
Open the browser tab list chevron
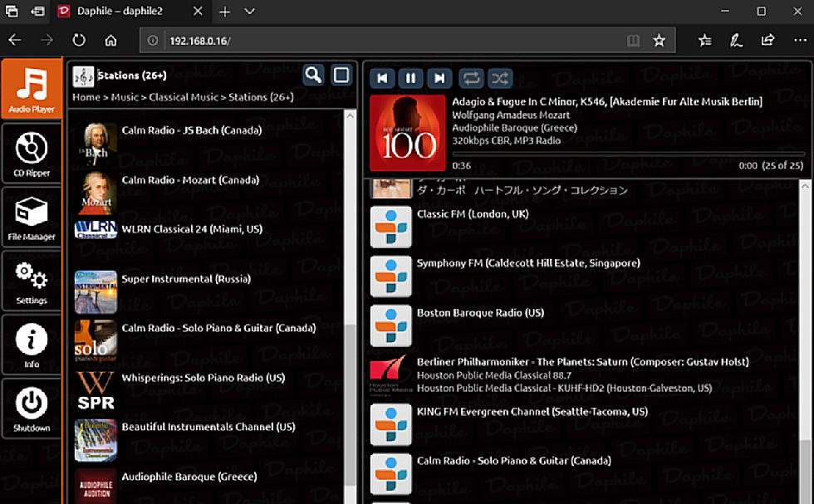[x=250, y=12]
